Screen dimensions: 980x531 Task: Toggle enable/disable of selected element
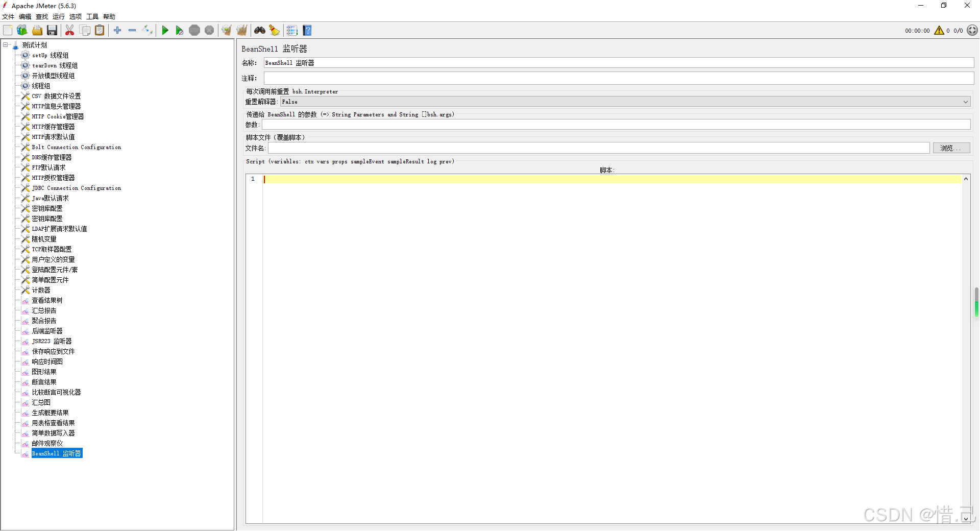pos(148,31)
